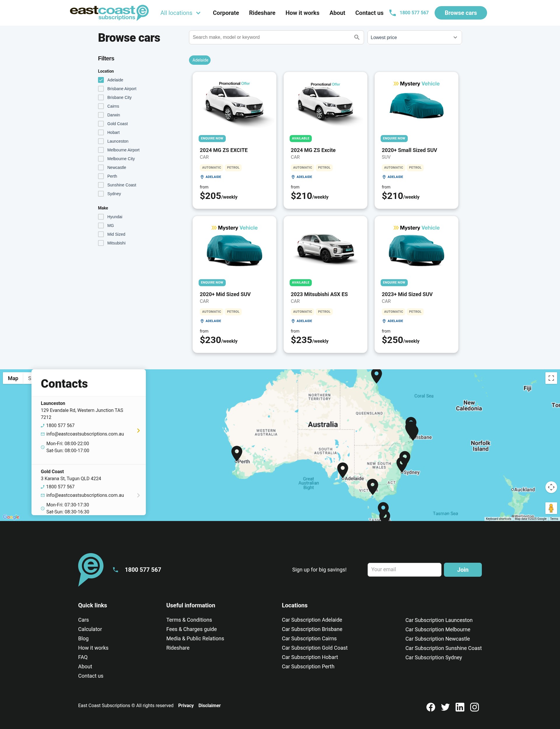Screen dimensions: 560x729
Task: Switch to the Map view tab
Action: coord(13,378)
